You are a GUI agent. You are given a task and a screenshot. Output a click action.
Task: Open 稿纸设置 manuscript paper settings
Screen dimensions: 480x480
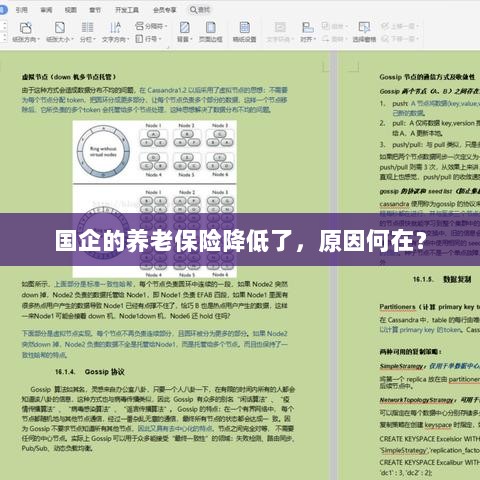[244, 32]
